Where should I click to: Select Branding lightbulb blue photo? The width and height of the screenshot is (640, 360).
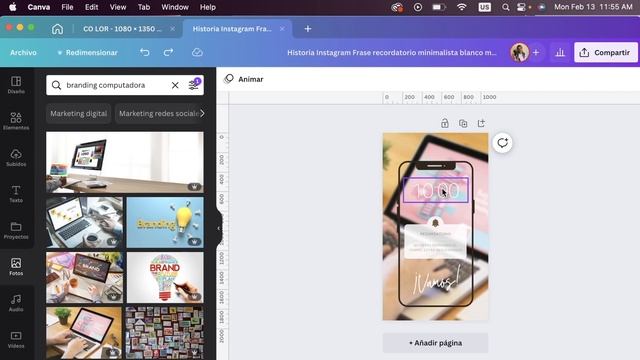click(x=165, y=222)
